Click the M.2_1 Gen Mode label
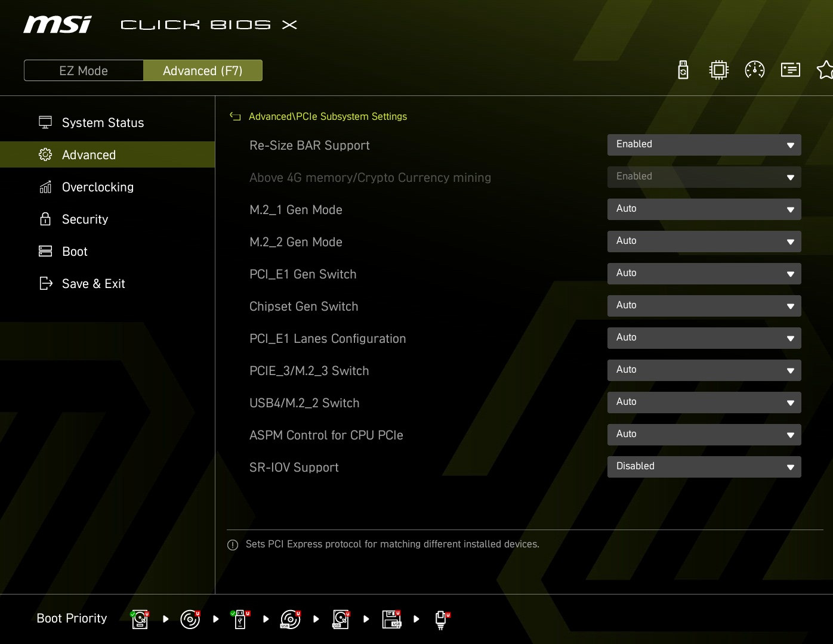Screen dimensions: 833x644 coord(296,210)
